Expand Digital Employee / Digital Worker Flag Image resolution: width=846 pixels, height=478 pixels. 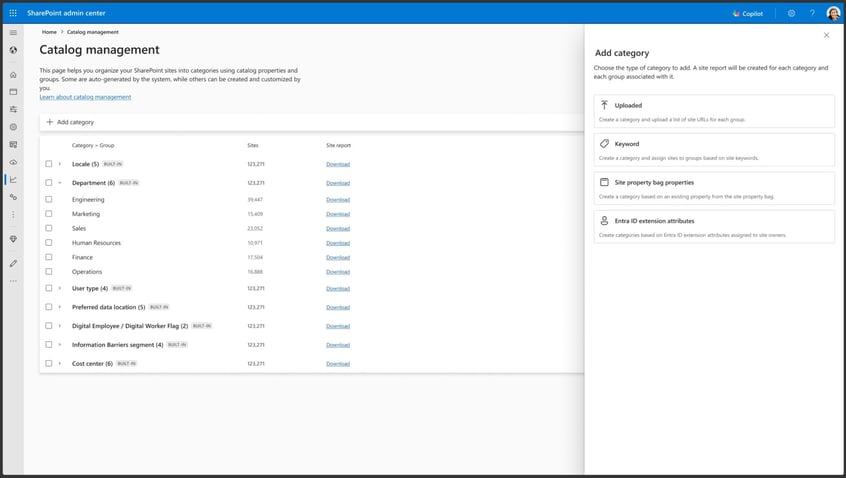[x=60, y=325]
